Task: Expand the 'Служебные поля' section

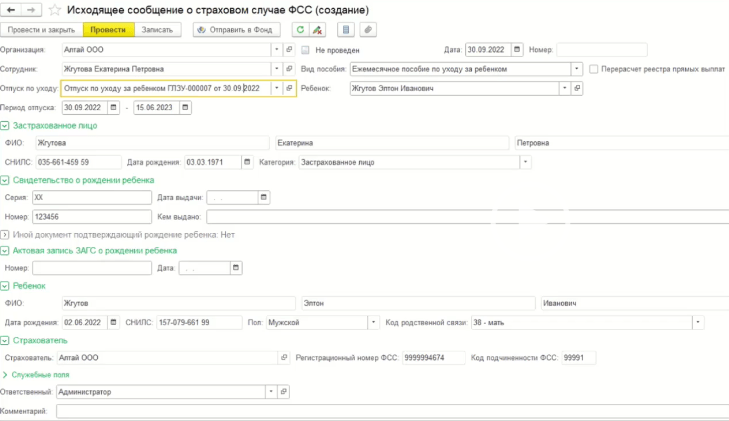Action: tap(6, 374)
